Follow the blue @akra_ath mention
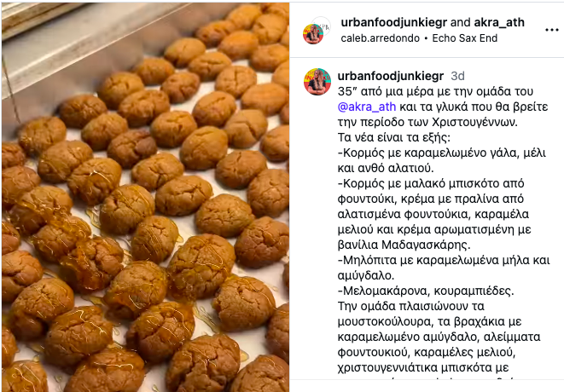The image size is (564, 392). tap(367, 107)
